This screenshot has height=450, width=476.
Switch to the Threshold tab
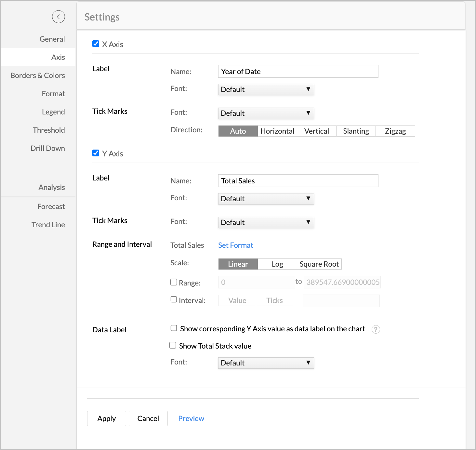click(x=49, y=130)
